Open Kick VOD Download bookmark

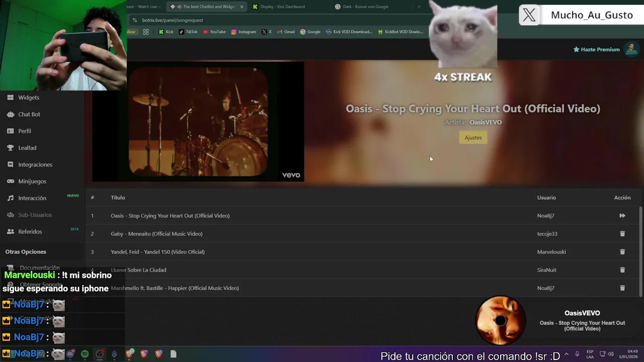click(x=349, y=32)
